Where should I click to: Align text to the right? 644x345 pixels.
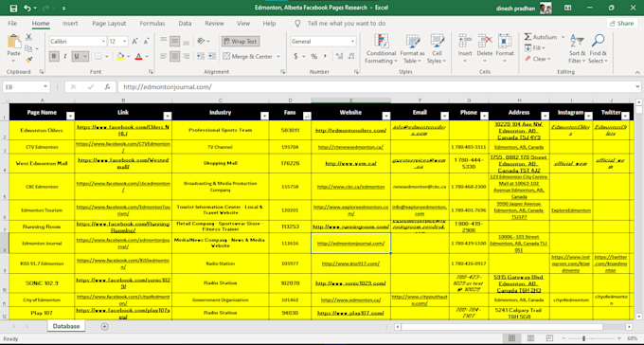coord(186,56)
